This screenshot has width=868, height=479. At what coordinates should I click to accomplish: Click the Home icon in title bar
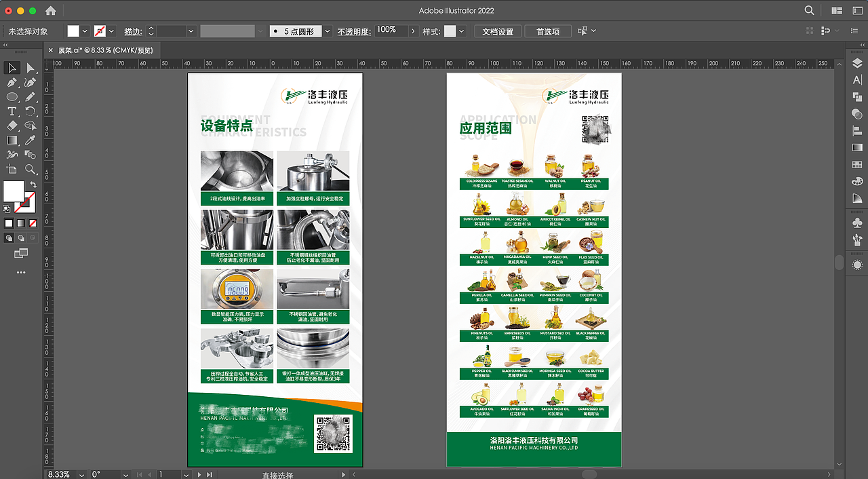point(50,11)
